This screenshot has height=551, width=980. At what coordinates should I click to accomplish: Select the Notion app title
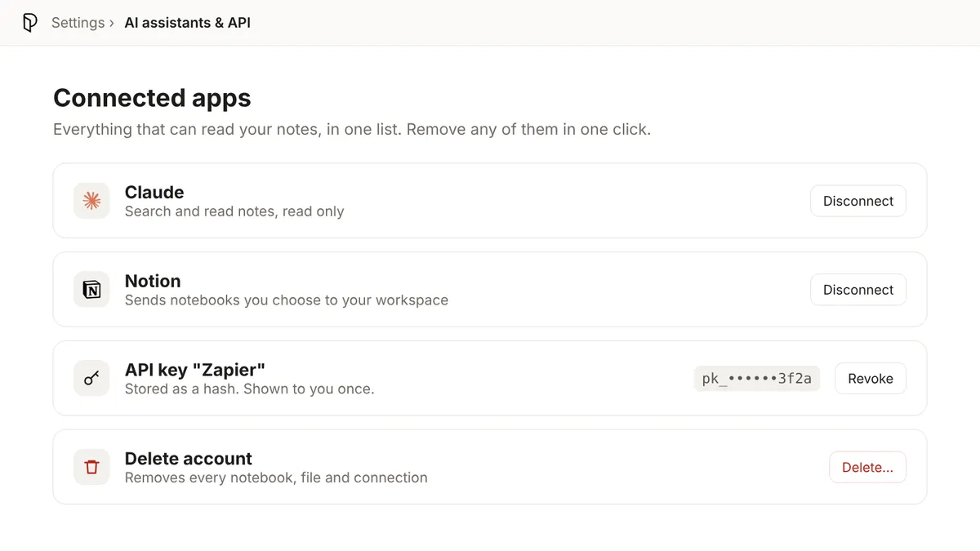pyautogui.click(x=153, y=281)
